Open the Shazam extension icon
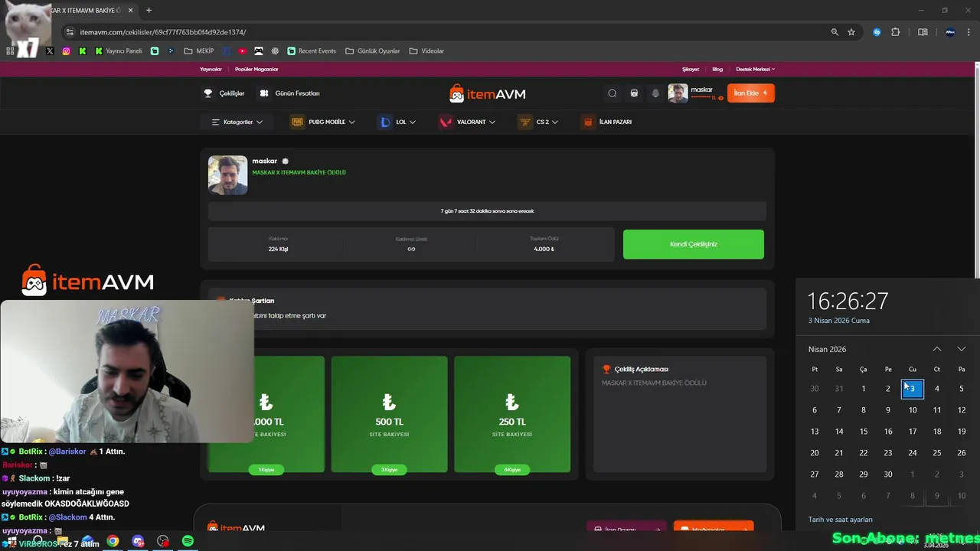 pos(877,32)
